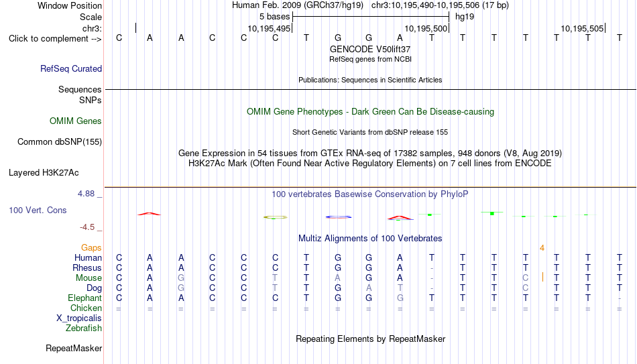This screenshot has width=637, height=364.
Task: Click the dash ending the Elephant row
Action: [620, 298]
